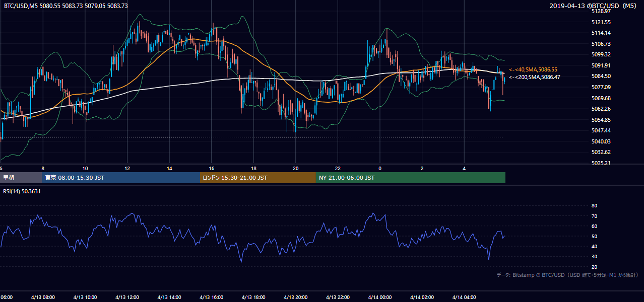Click the 早朝 session bar

pyautogui.click(x=21, y=178)
